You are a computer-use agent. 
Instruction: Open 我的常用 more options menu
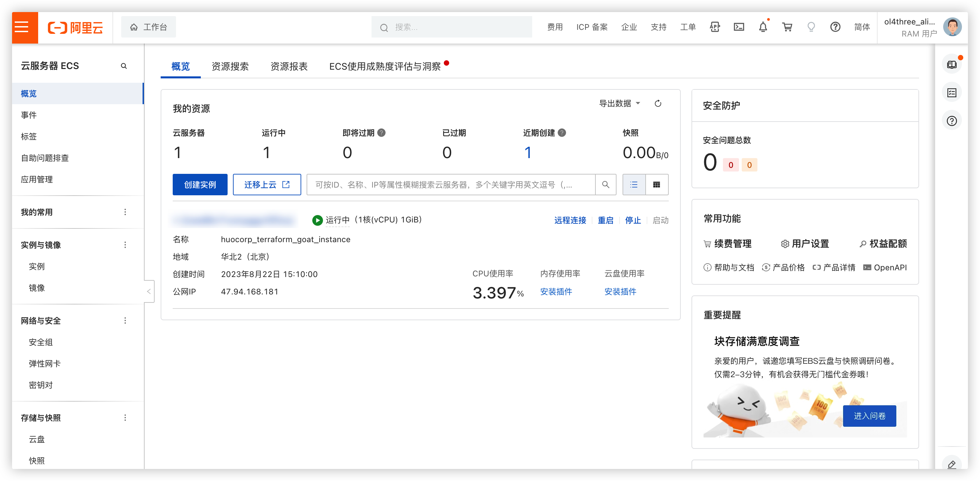click(125, 212)
